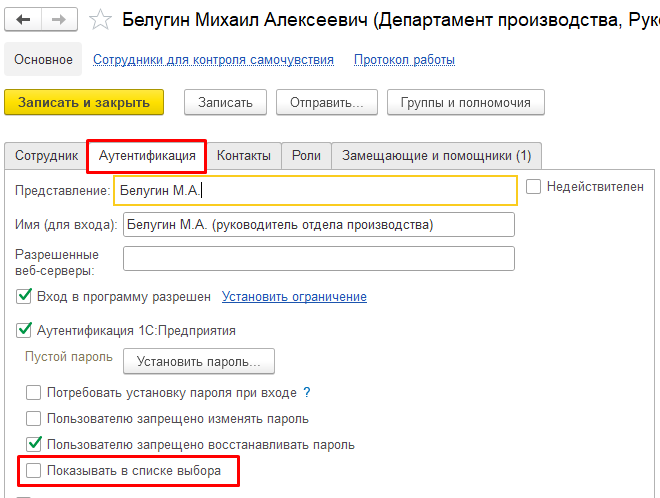Image resolution: width=660 pixels, height=498 pixels.
Task: Switch to the Роли tab
Action: 306,156
